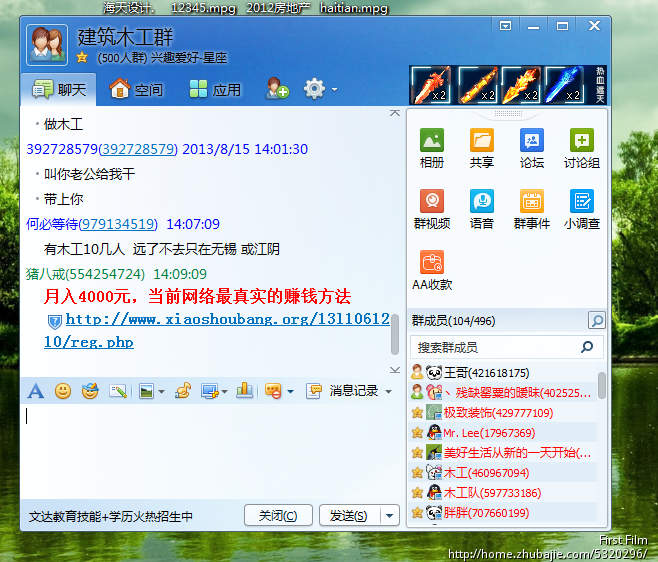Select member 胖胖(707660199)
This screenshot has width=658, height=562.
(x=503, y=512)
